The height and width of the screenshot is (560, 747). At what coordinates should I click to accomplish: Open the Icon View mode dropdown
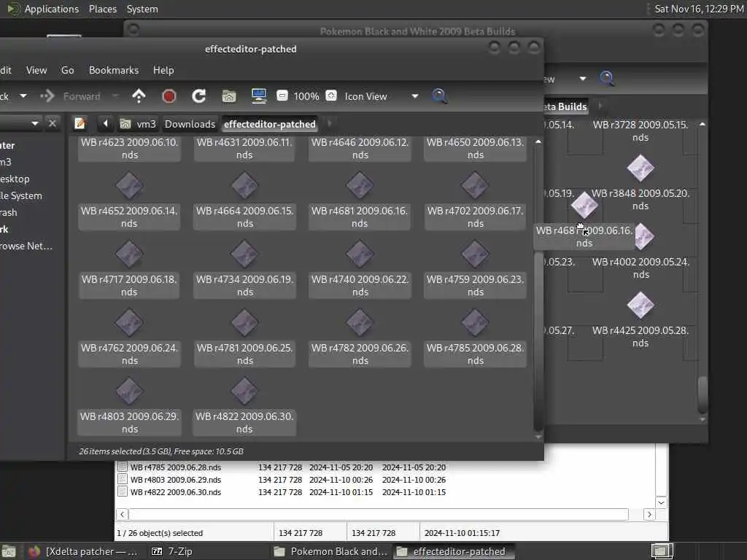coord(381,96)
